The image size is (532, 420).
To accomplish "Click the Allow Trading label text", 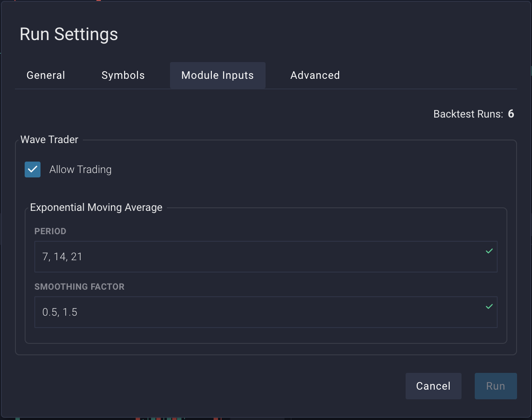I will 80,169.
